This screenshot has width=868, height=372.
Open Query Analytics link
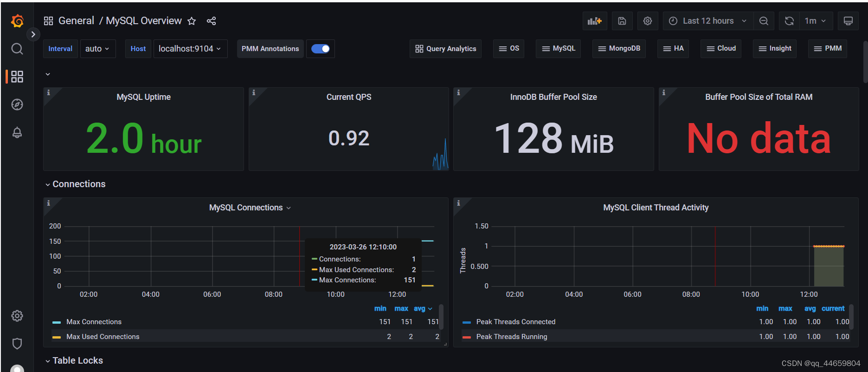pyautogui.click(x=446, y=49)
